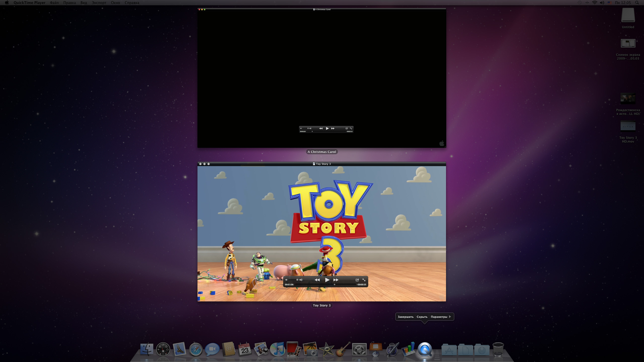
Task: Open the Trash in the Dock
Action: pyautogui.click(x=498, y=349)
